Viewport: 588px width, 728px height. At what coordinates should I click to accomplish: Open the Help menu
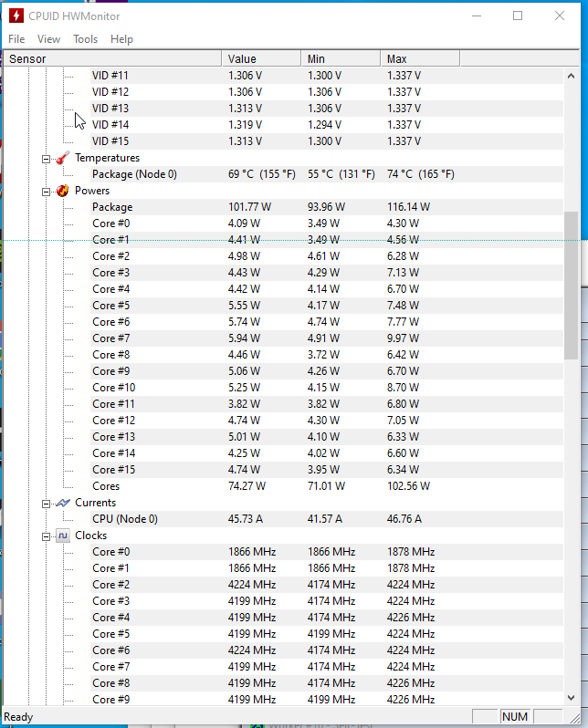pyautogui.click(x=121, y=39)
